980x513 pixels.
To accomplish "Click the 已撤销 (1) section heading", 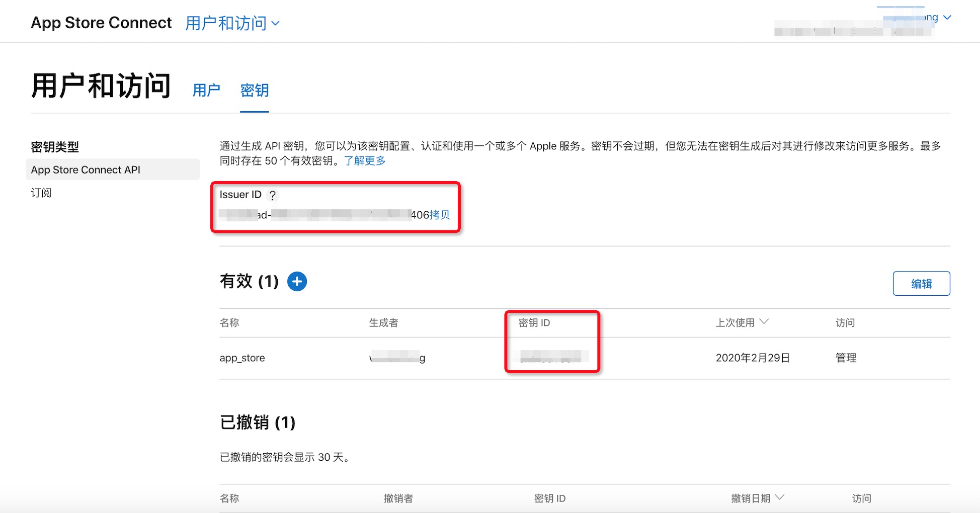I will (258, 422).
